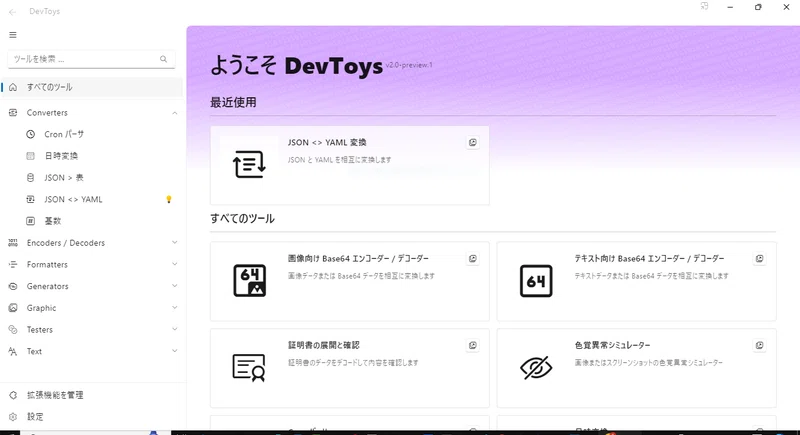
Task: Open the Cron パーサ tool
Action: point(92,134)
